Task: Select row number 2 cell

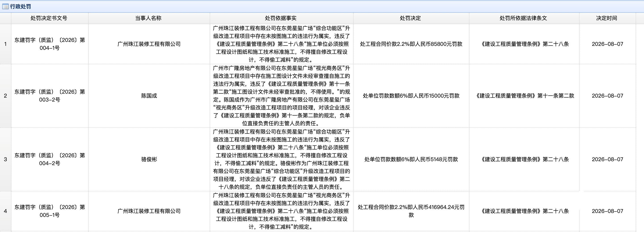Action: 5,96
